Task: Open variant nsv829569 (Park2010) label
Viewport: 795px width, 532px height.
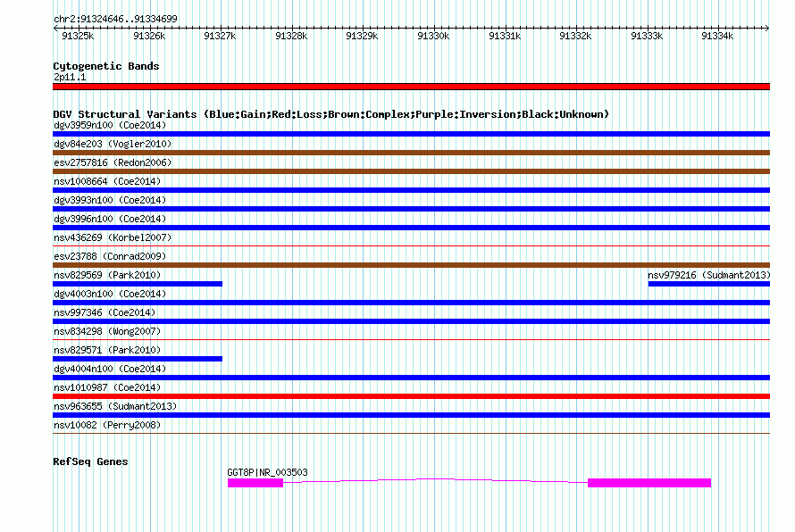Action: point(107,275)
